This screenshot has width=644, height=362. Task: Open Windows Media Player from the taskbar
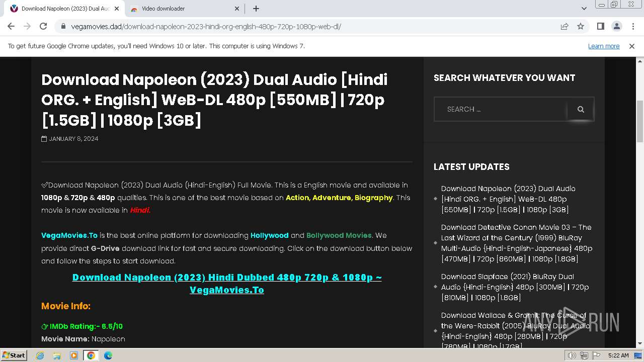click(x=74, y=355)
